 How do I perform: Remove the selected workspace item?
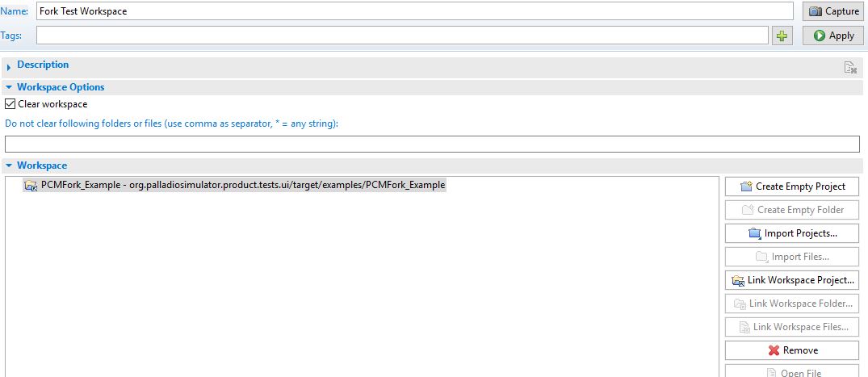tap(792, 350)
